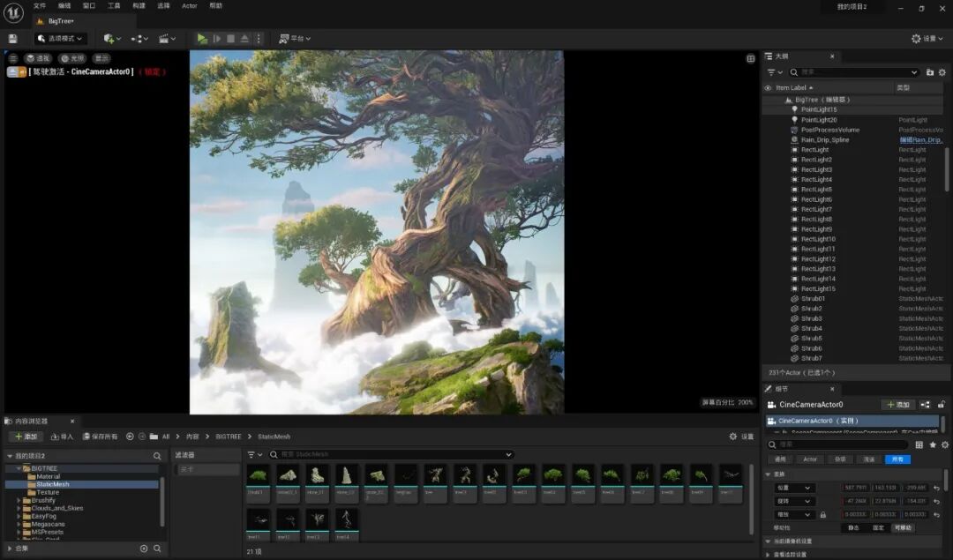The height and width of the screenshot is (560, 953).
Task: Toggle the eye visibility column header in the Outliner
Action: point(768,88)
